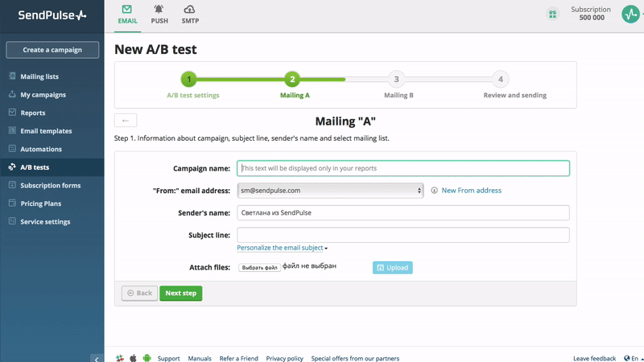This screenshot has height=362, width=644.
Task: Click the Service settings sidebar icon
Action: pyautogui.click(x=12, y=220)
